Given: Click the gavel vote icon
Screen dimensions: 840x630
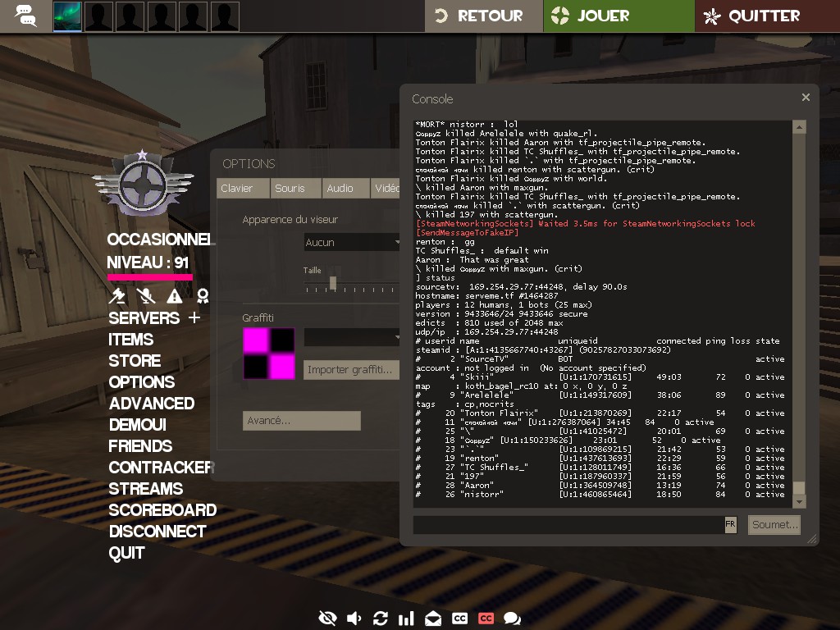Looking at the screenshot, I should (118, 296).
